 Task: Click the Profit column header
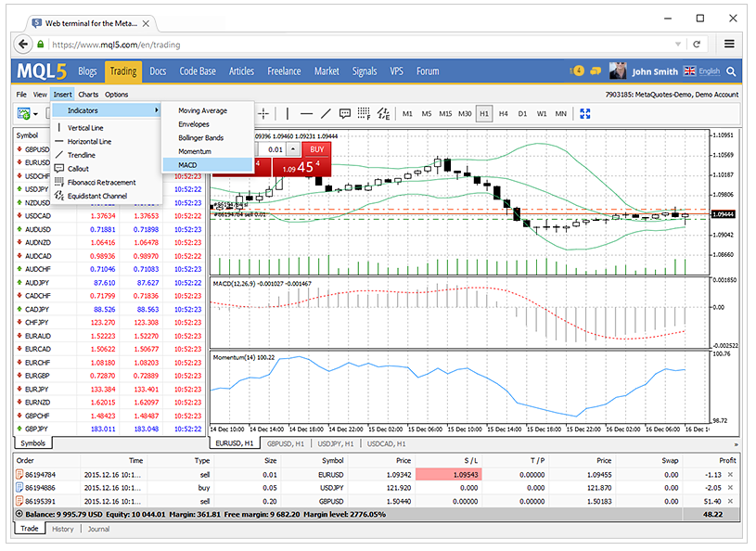[727, 461]
